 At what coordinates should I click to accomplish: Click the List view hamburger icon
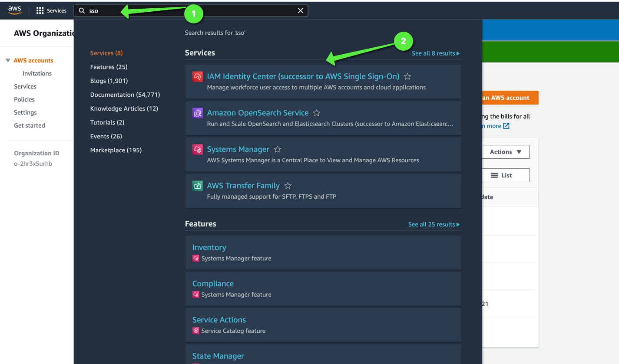[494, 175]
